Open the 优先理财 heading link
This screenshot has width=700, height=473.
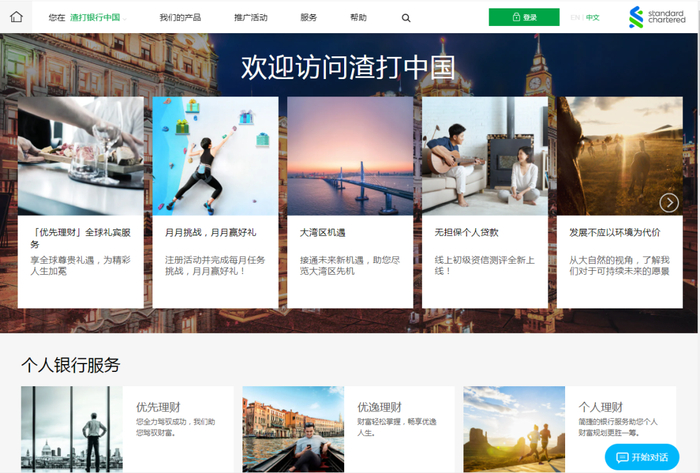click(x=158, y=407)
